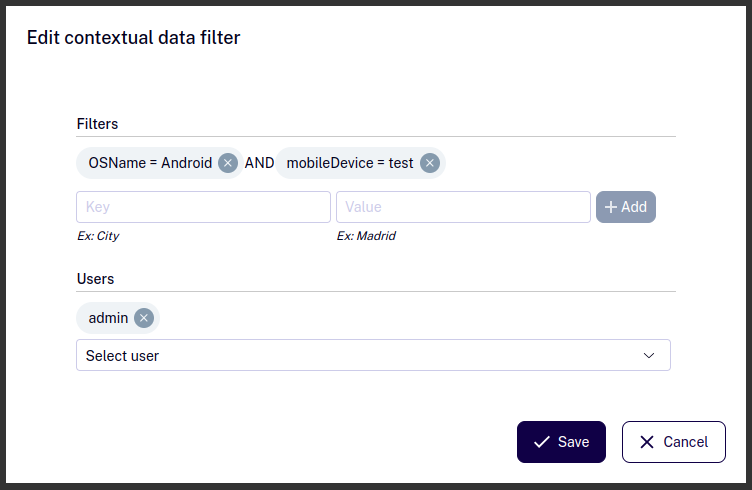Expand the Select user chevron arrow
The image size is (752, 490).
click(649, 355)
